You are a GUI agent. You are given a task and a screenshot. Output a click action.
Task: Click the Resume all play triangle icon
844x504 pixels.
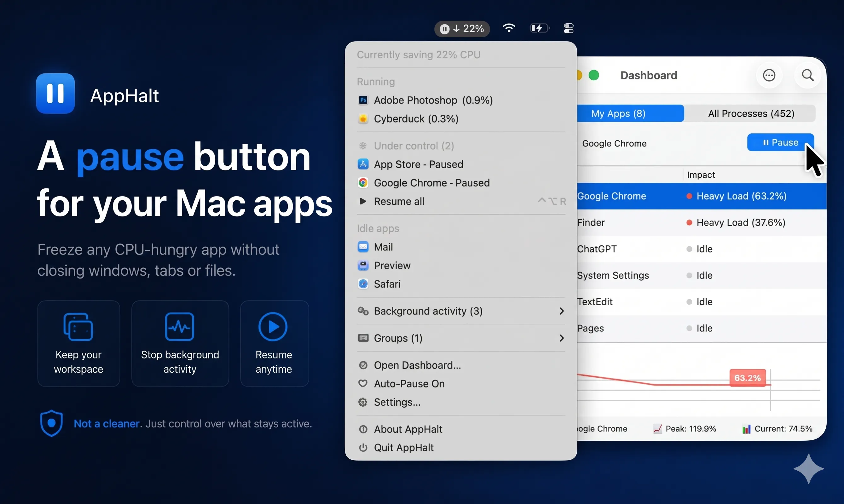point(363,201)
